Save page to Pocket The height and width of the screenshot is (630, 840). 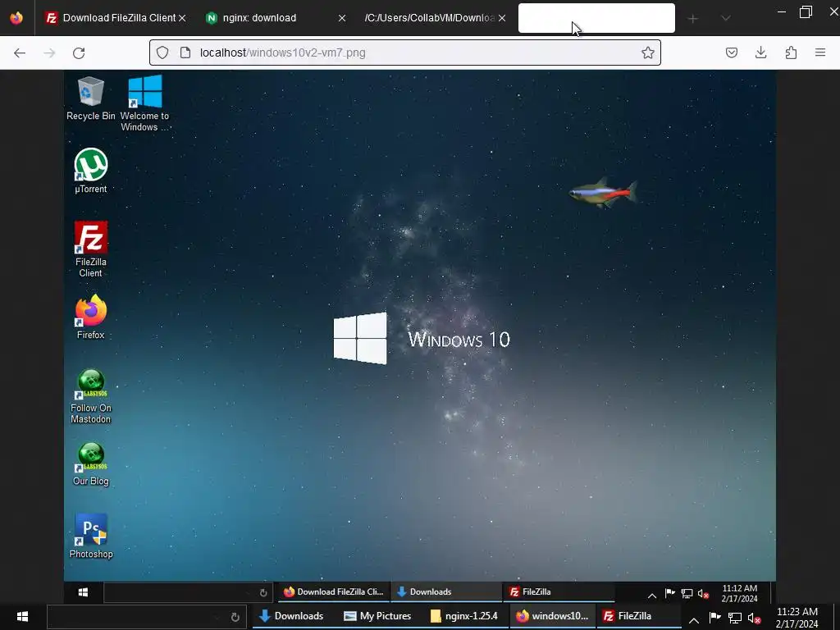[732, 52]
